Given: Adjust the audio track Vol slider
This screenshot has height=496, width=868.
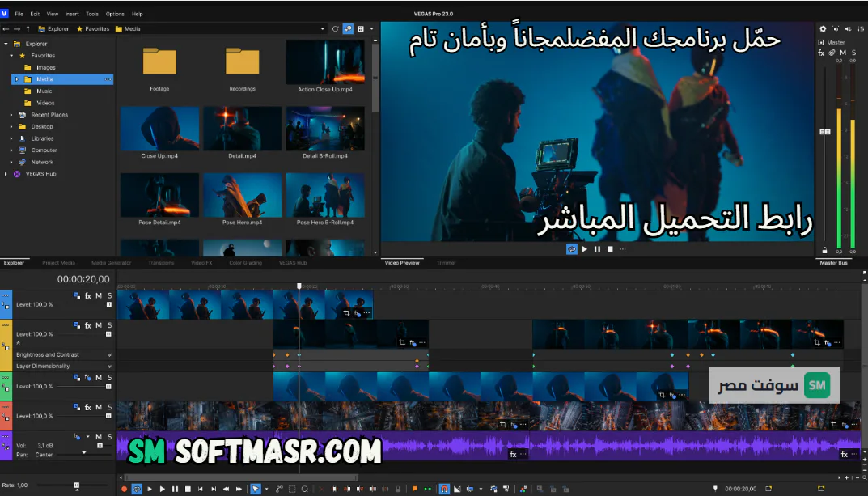Looking at the screenshot, I should coord(100,445).
